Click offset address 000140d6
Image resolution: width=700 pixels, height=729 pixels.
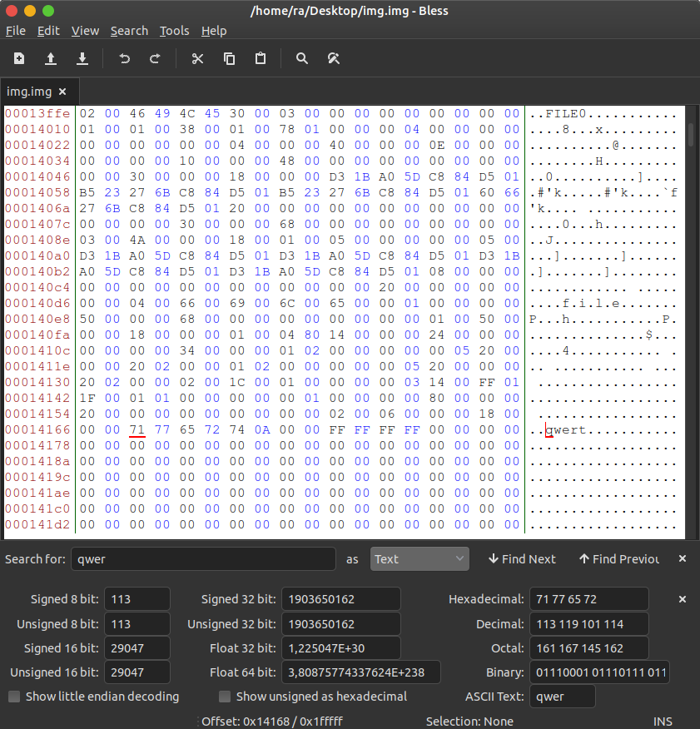[37, 303]
